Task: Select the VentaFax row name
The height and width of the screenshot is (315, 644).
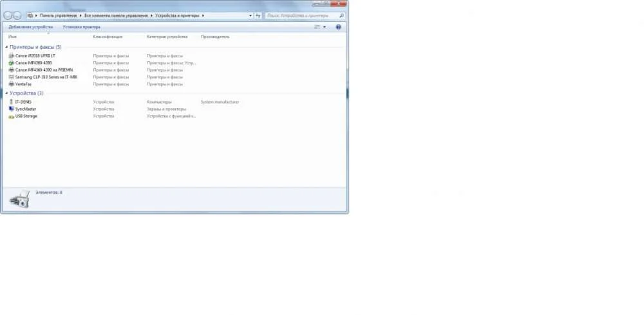Action: tap(23, 84)
